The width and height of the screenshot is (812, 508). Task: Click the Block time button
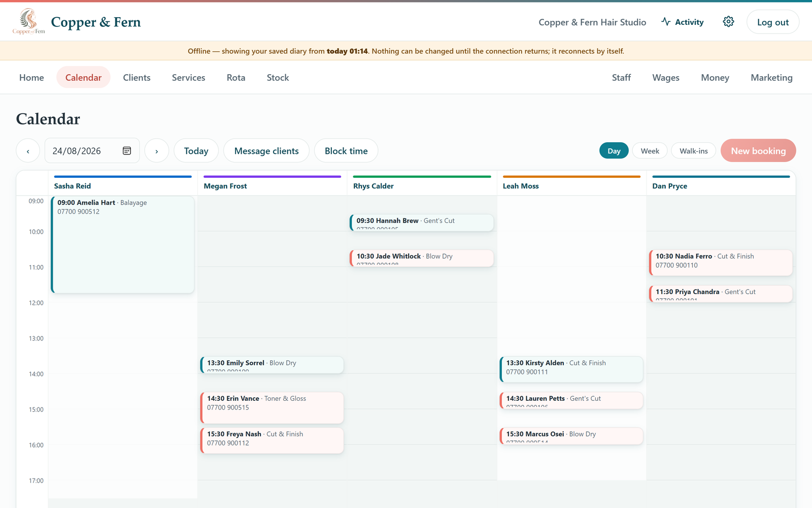(x=346, y=151)
